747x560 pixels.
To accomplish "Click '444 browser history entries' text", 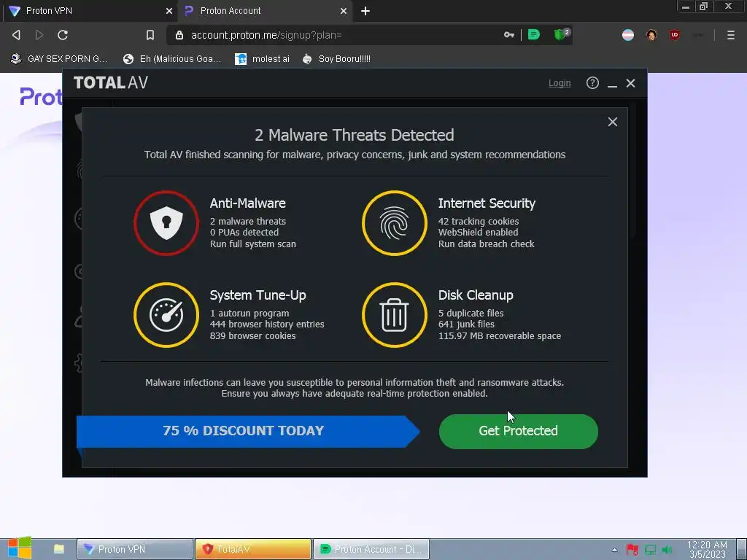I will click(267, 324).
